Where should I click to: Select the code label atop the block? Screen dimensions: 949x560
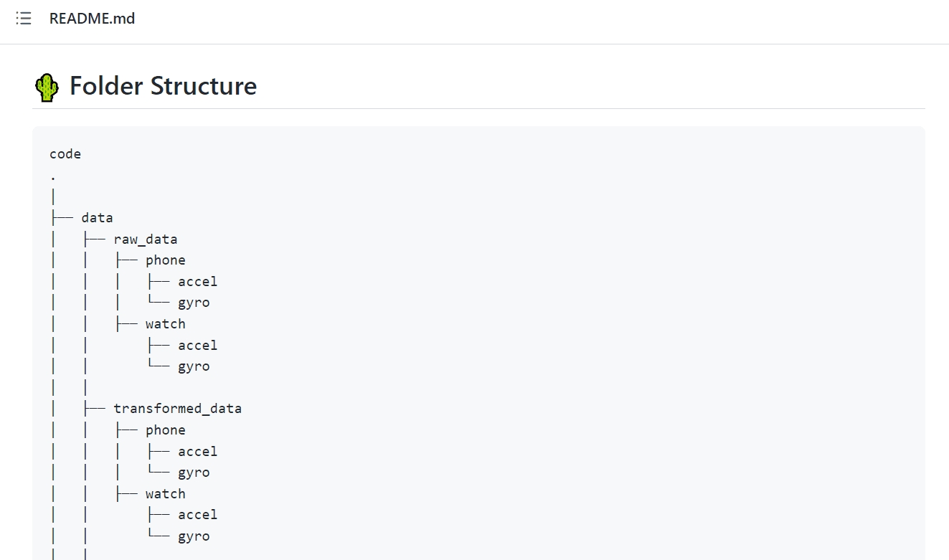[65, 153]
